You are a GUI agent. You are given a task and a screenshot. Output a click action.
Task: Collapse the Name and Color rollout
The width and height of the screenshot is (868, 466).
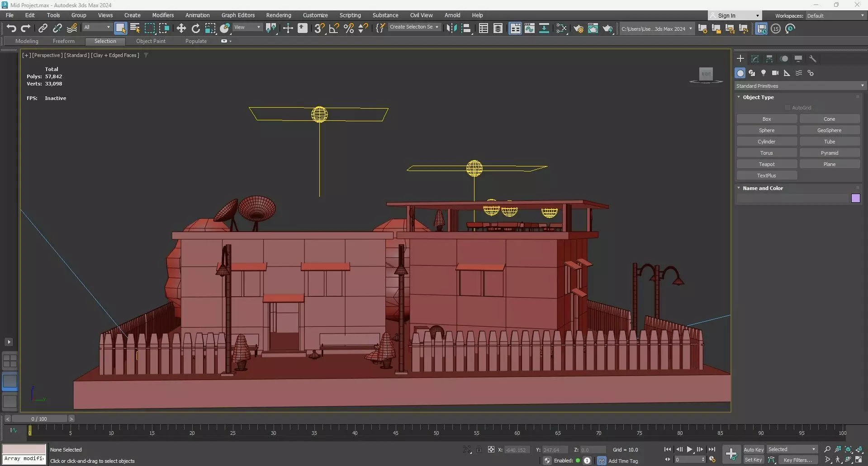coord(739,188)
